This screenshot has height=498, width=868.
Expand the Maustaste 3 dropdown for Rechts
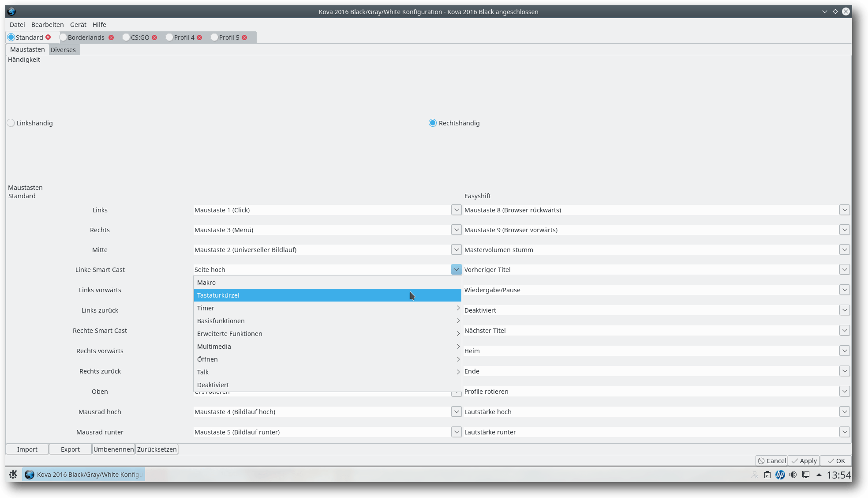(x=456, y=230)
